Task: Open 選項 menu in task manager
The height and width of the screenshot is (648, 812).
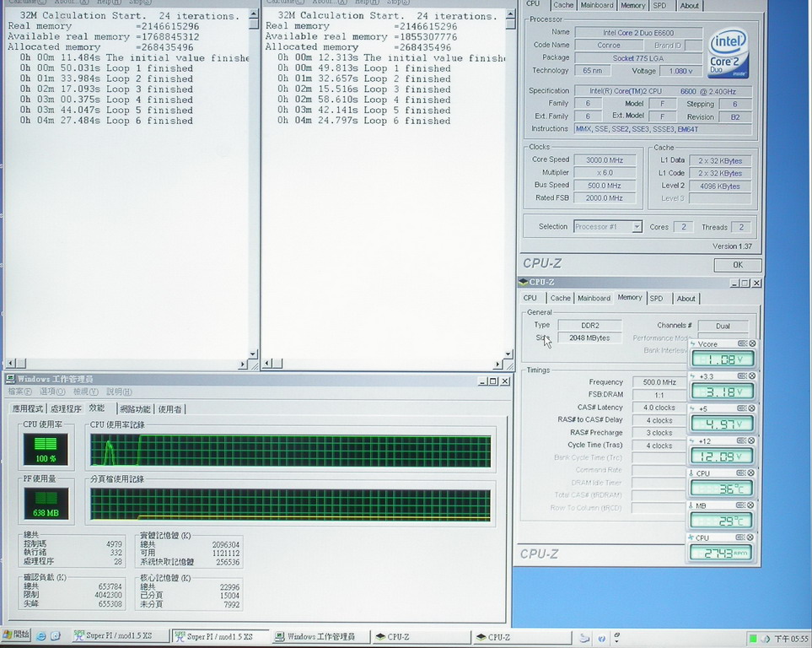Action: 52,391
